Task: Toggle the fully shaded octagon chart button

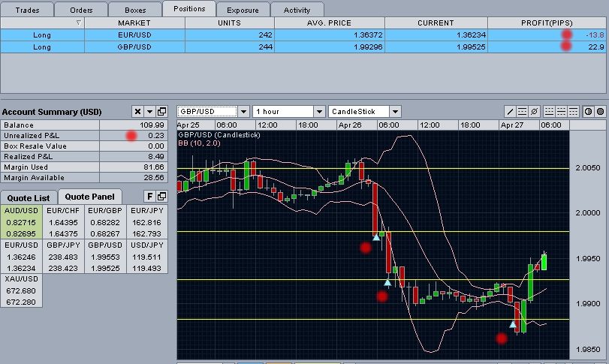Action: (x=600, y=112)
